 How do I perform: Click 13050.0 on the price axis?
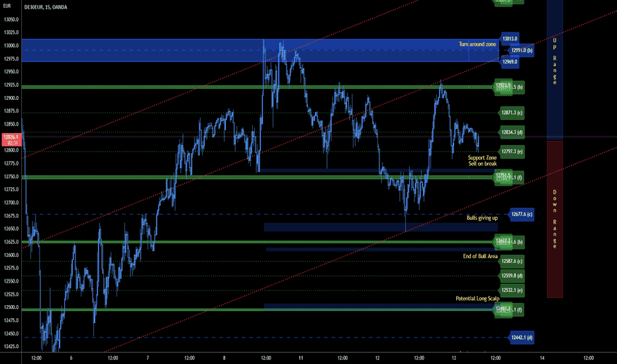point(11,20)
